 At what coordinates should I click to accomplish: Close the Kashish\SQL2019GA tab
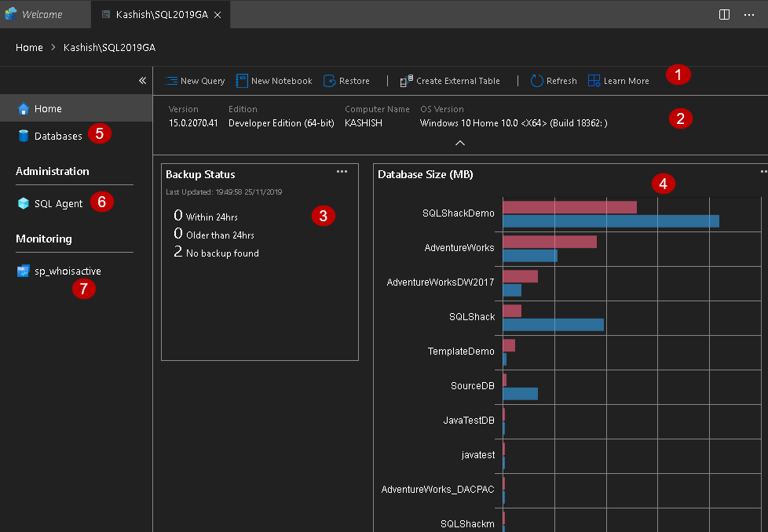[218, 15]
